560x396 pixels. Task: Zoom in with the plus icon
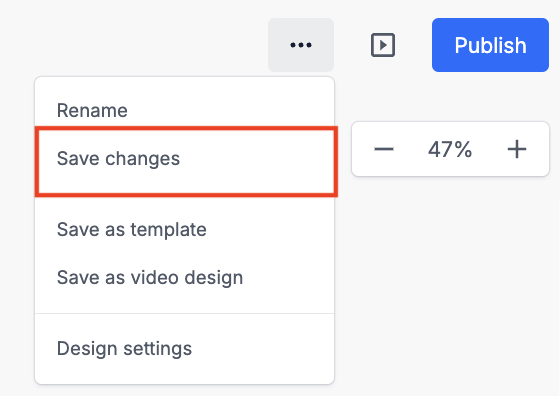click(x=517, y=149)
